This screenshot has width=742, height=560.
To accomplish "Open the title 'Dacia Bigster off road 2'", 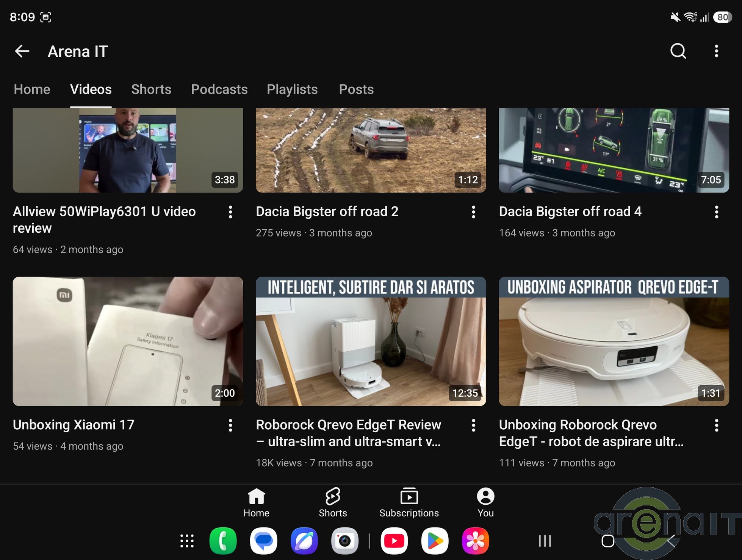I will tap(327, 211).
